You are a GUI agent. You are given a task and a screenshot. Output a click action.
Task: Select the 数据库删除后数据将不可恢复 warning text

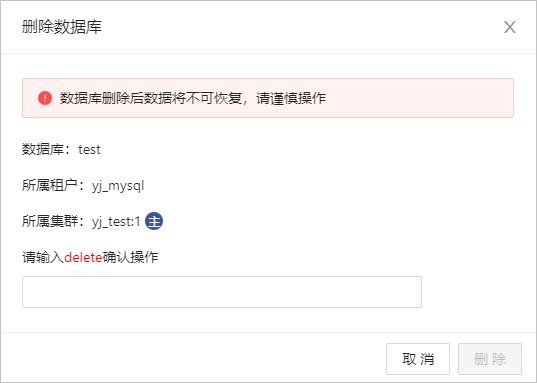151,98
